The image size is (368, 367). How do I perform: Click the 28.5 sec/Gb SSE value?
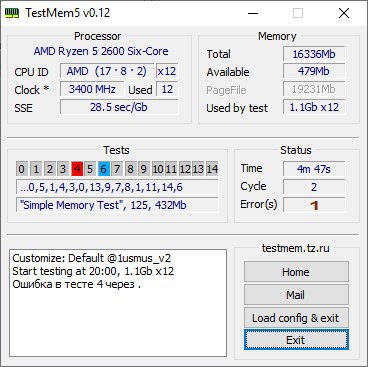(x=119, y=107)
